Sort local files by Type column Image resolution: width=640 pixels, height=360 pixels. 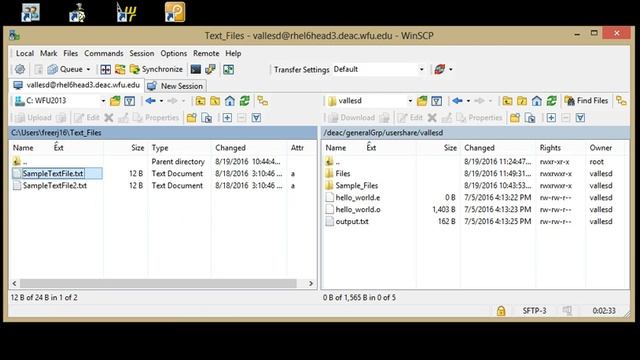(180, 148)
